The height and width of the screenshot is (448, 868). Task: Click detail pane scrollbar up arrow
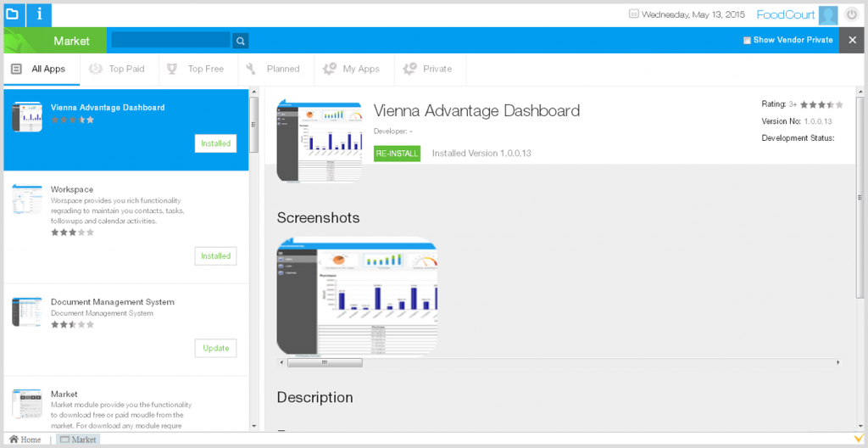coord(860,92)
